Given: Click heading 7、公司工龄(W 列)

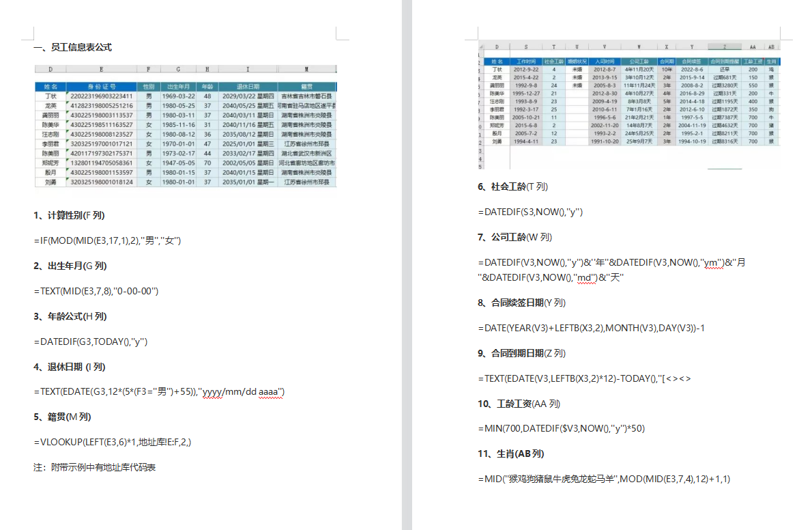Looking at the screenshot, I should [x=514, y=237].
